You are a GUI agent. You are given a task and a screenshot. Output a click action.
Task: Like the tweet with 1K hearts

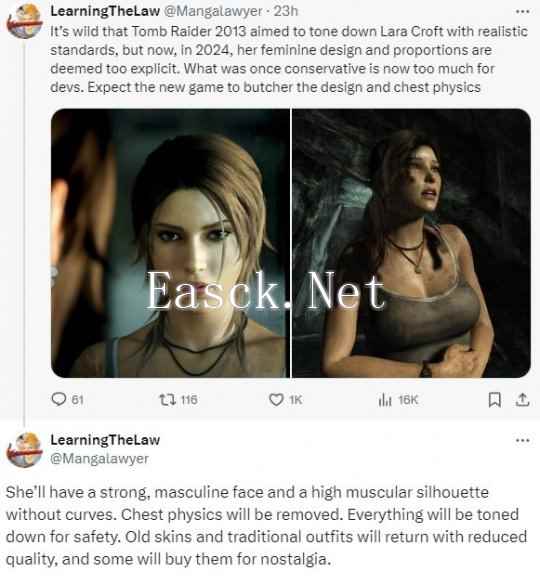(276, 400)
